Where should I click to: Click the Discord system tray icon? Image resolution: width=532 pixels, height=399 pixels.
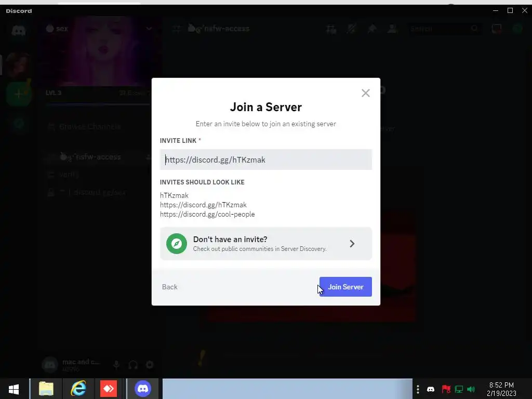pyautogui.click(x=431, y=389)
